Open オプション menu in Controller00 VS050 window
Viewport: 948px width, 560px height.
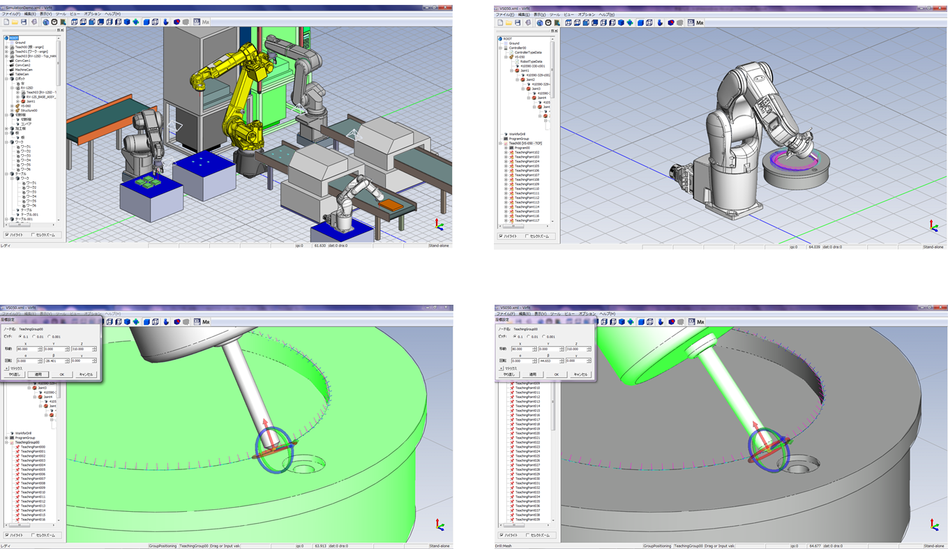tap(587, 15)
